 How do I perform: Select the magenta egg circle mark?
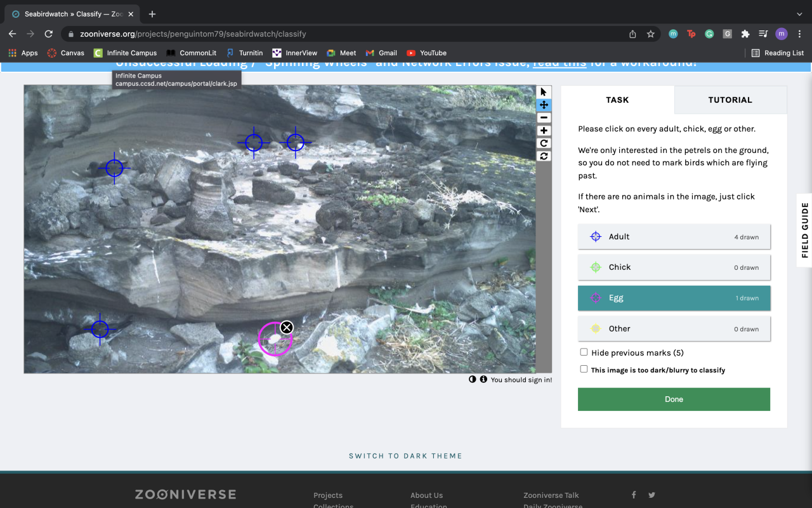[x=275, y=340]
